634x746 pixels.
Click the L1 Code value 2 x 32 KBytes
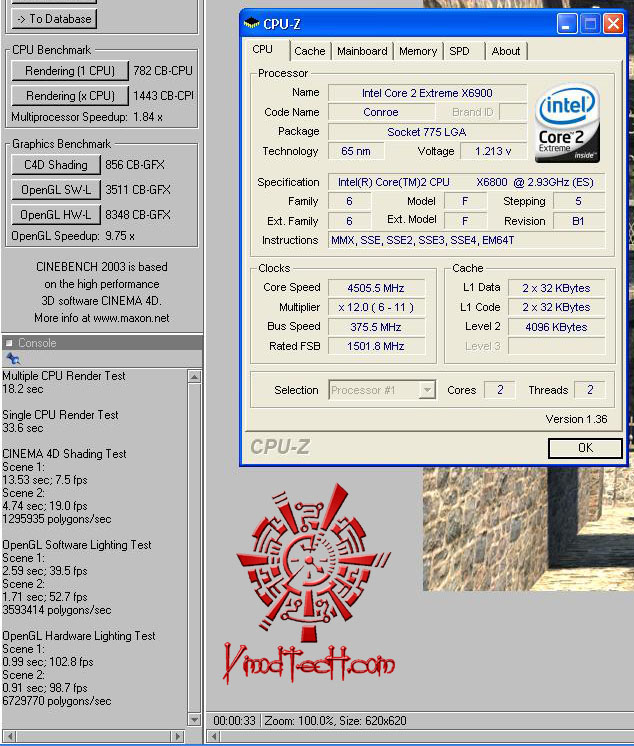(x=556, y=307)
